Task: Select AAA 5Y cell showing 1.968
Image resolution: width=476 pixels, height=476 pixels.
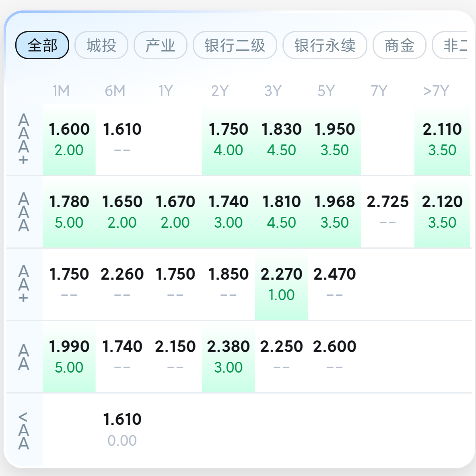Action: pyautogui.click(x=334, y=212)
